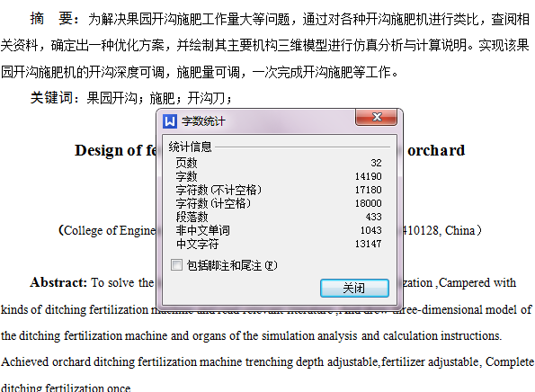
Task: Click the 字符数(计空格) value 18000
Action: tap(368, 203)
